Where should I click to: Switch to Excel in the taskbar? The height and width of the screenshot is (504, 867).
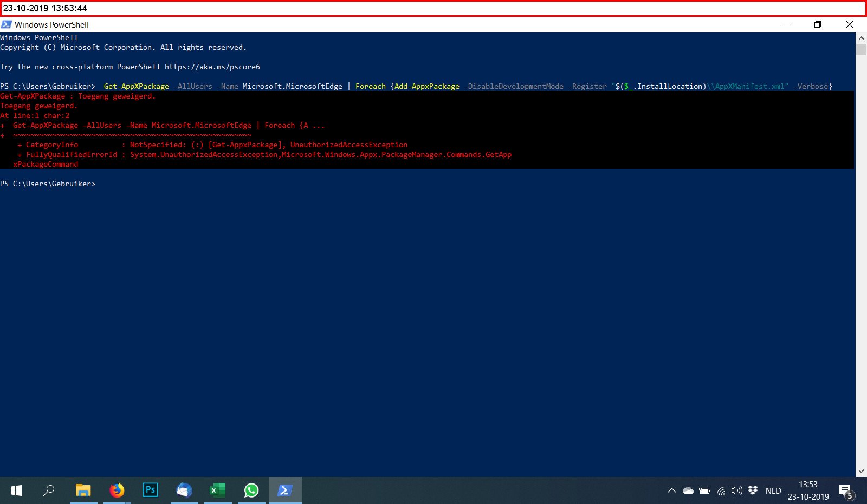217,490
